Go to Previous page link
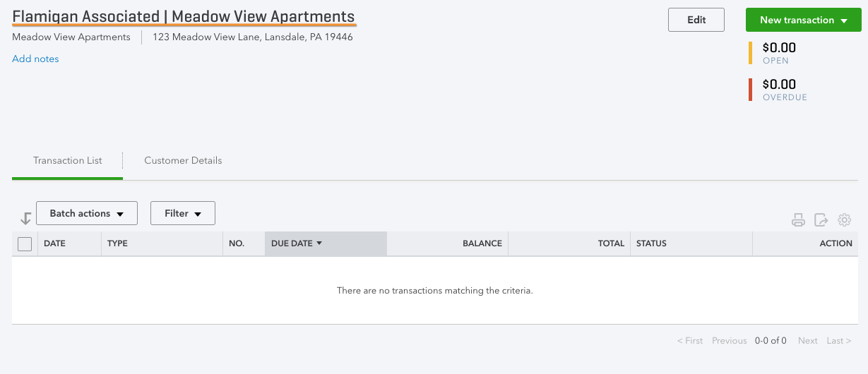This screenshot has width=868, height=374. (x=730, y=340)
